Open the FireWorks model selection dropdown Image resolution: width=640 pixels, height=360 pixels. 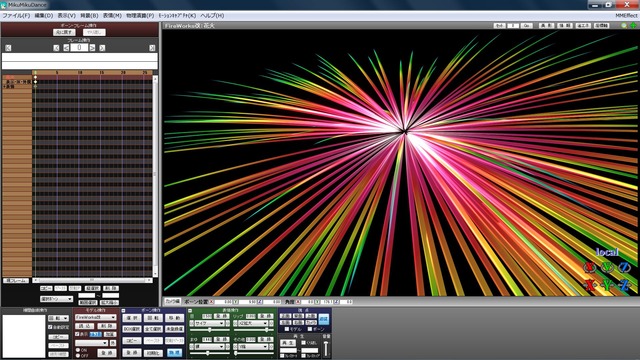tap(96, 317)
